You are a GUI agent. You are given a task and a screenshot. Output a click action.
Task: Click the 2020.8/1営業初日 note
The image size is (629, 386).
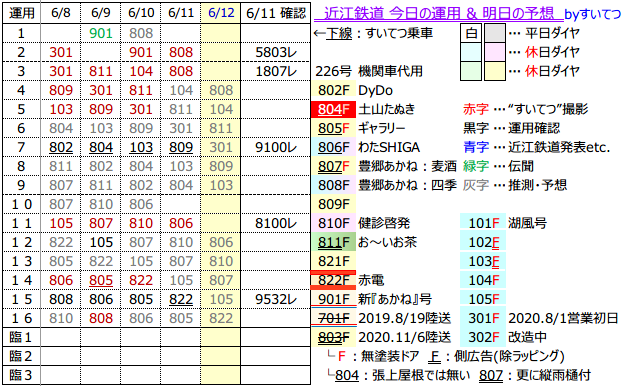tap(563, 319)
